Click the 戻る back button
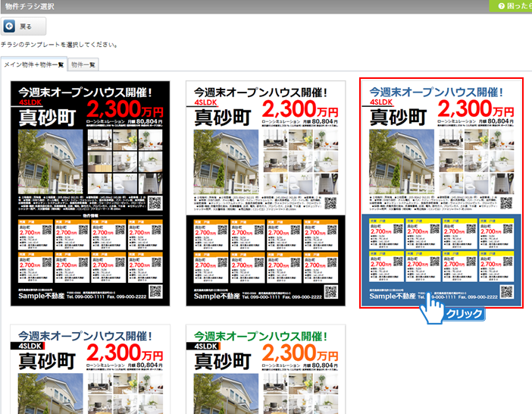The height and width of the screenshot is (414, 532). 23,26
